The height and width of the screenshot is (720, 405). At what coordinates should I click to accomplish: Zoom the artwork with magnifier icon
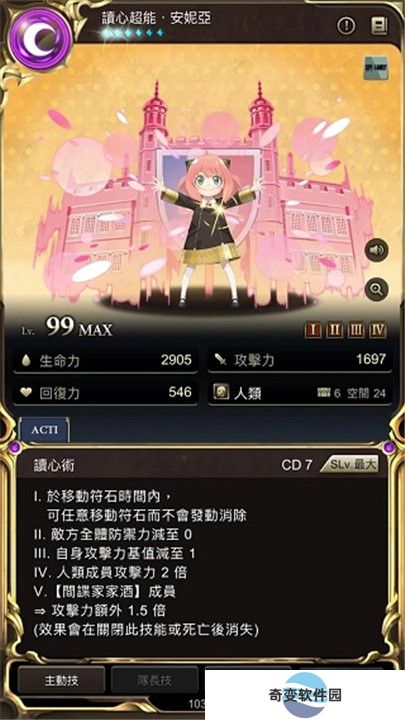(376, 289)
